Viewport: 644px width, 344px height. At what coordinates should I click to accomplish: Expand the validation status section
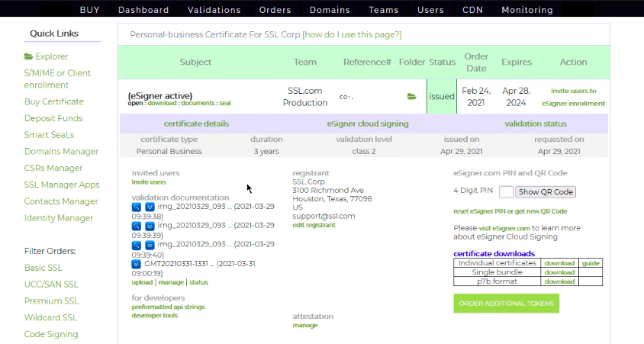(535, 124)
